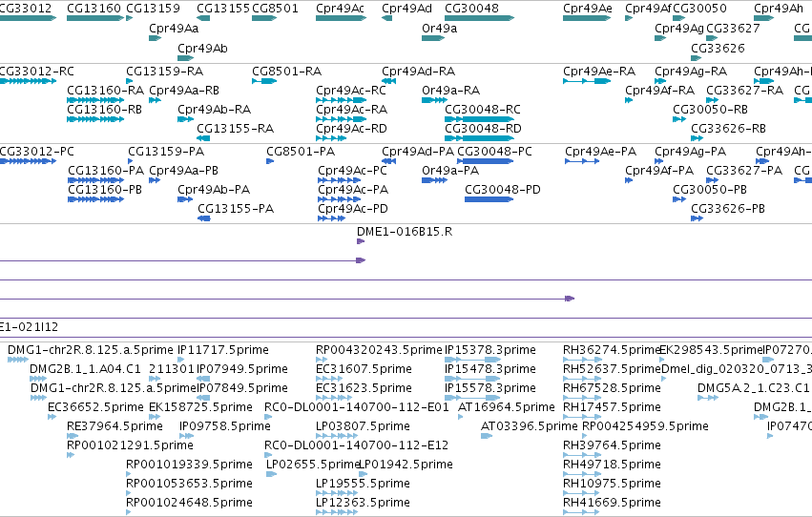Click the RE37964.5prime EST label
Screen dimensions: 812x517
tap(115, 426)
